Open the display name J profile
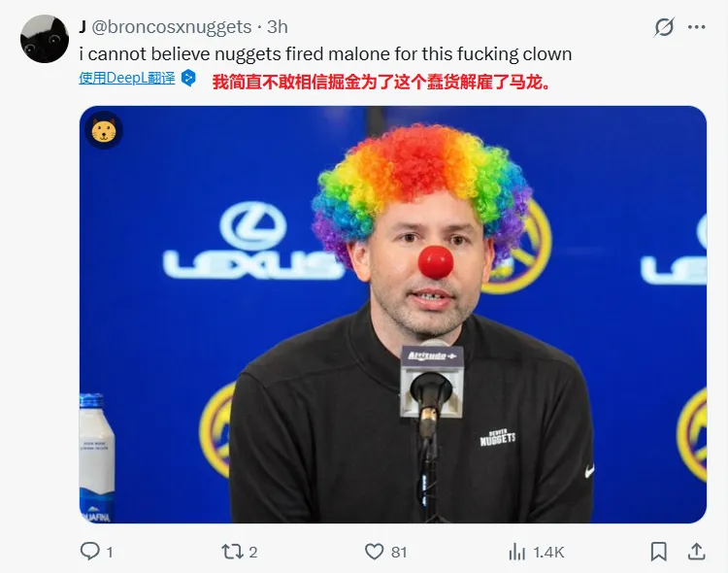 click(83, 27)
